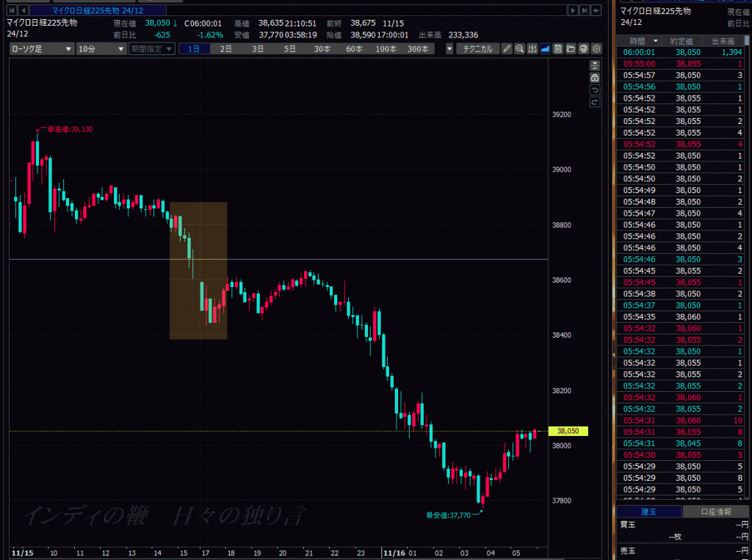Click the undo arrow on chart
This screenshot has height=560, width=752.
pyautogui.click(x=595, y=90)
